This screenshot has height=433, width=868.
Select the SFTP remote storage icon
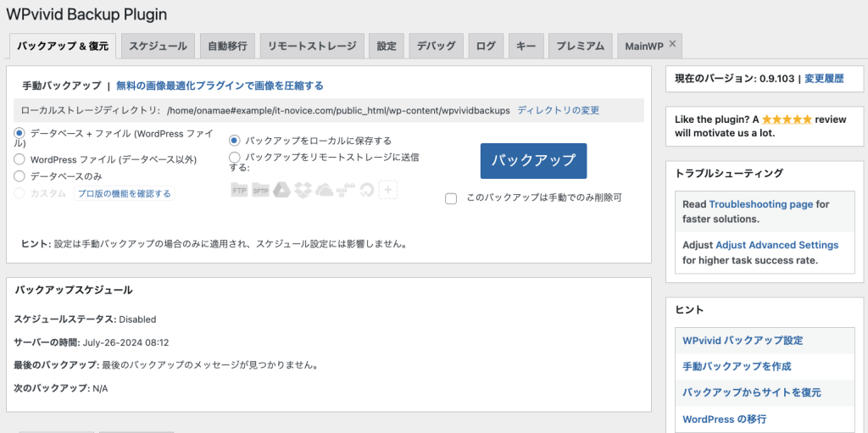pos(259,189)
